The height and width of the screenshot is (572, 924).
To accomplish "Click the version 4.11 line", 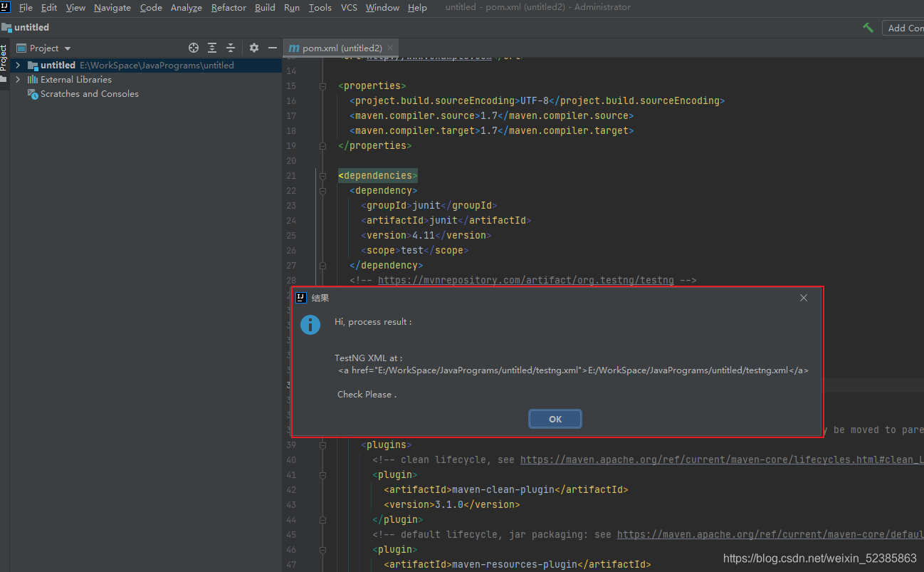I will point(426,235).
